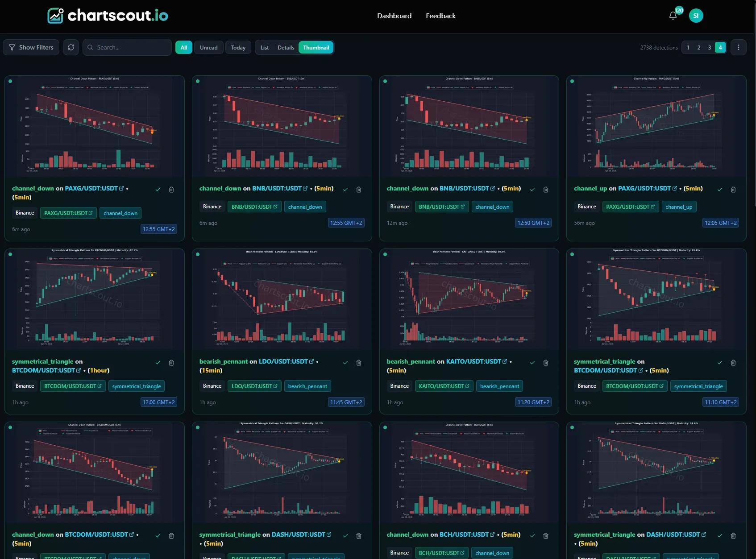Select the Unread filter
This screenshot has height=559, width=756.
pyautogui.click(x=209, y=48)
